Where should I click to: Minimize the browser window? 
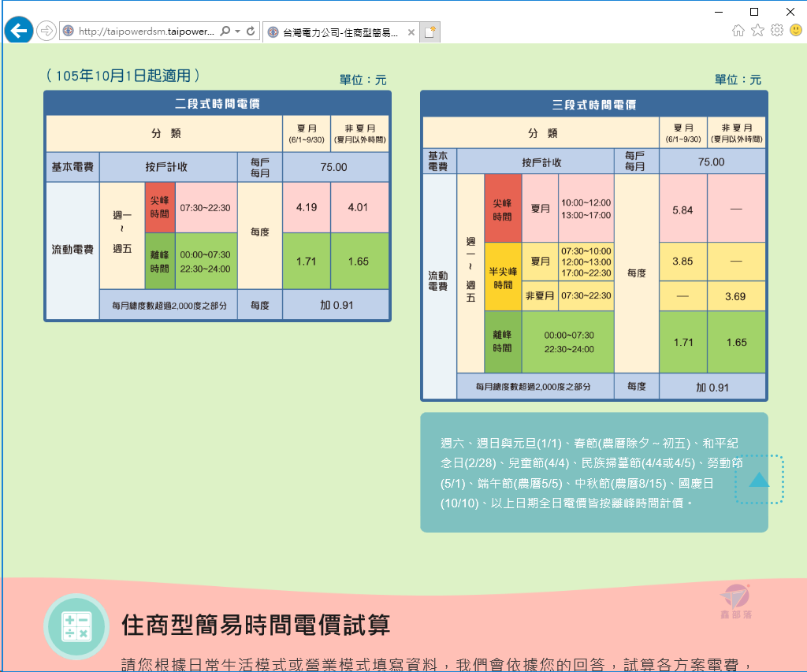(x=719, y=12)
